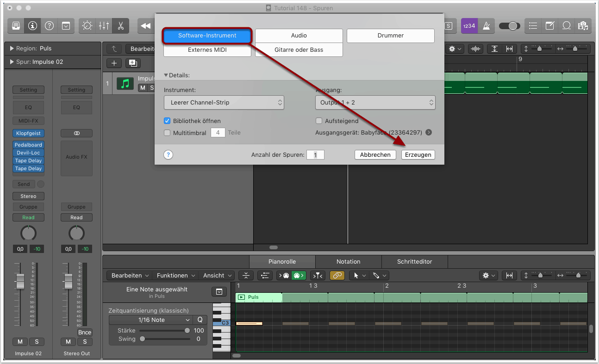Enable the Multitimbral checkbox
This screenshot has height=364, width=599.
[168, 133]
